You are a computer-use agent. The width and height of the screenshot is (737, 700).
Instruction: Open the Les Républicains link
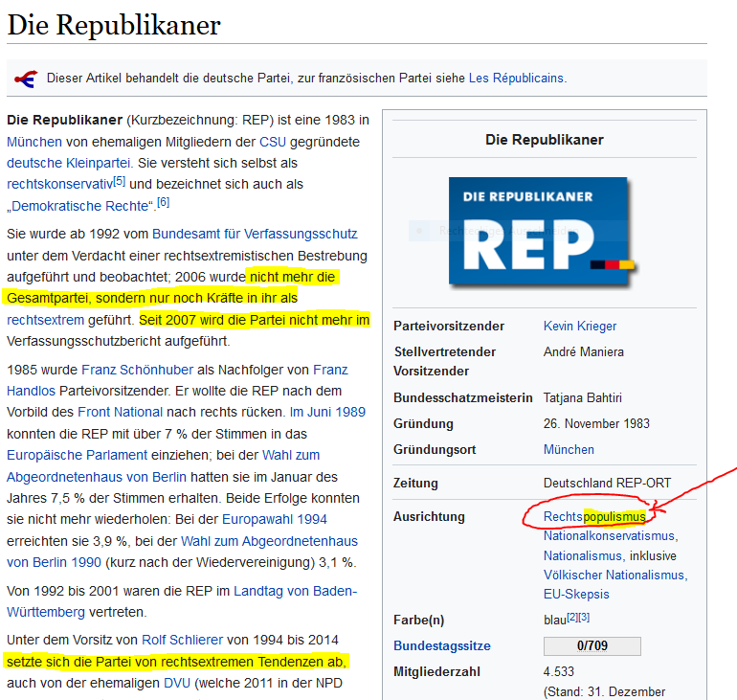coord(516,78)
